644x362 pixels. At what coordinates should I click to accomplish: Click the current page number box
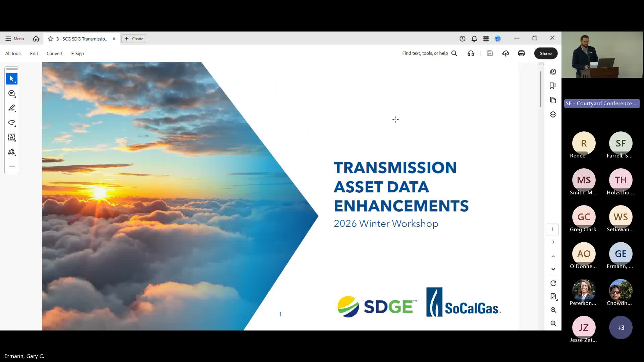click(552, 229)
